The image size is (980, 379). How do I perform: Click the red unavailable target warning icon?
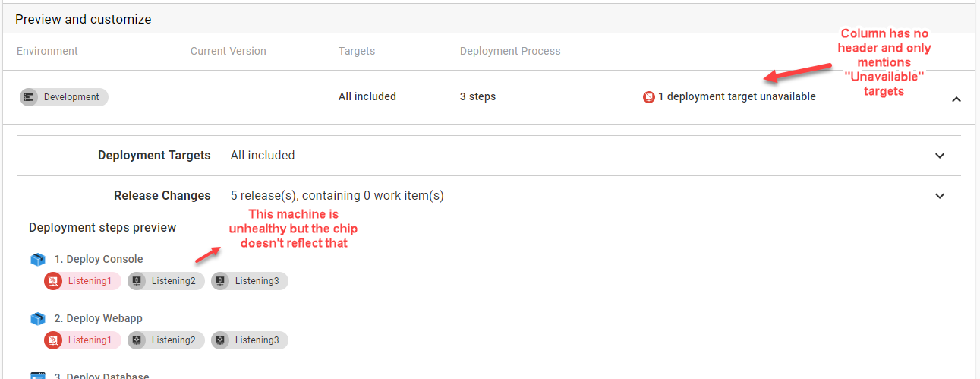coord(649,97)
